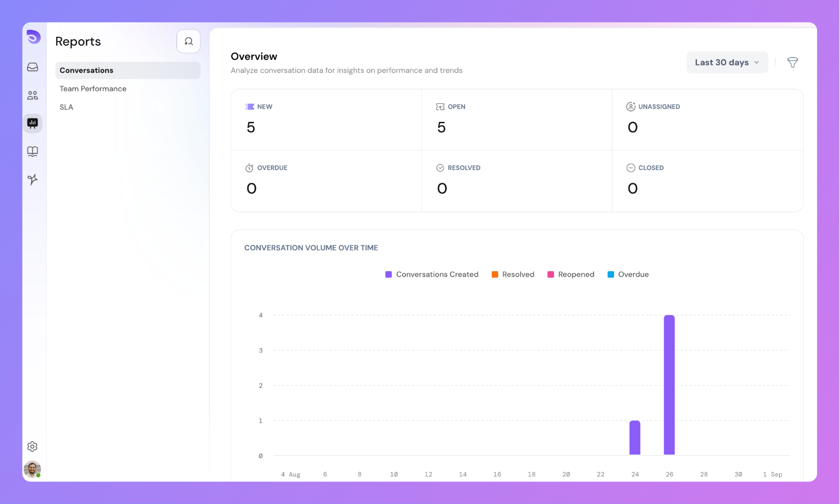The image size is (840, 504).
Task: Open the Contacts people icon
Action: pos(32,96)
